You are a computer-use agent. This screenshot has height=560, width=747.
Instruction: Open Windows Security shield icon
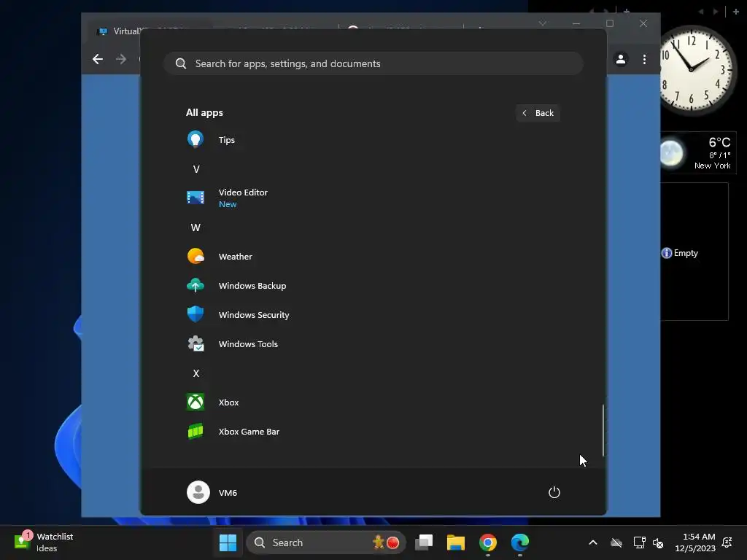[196, 314]
